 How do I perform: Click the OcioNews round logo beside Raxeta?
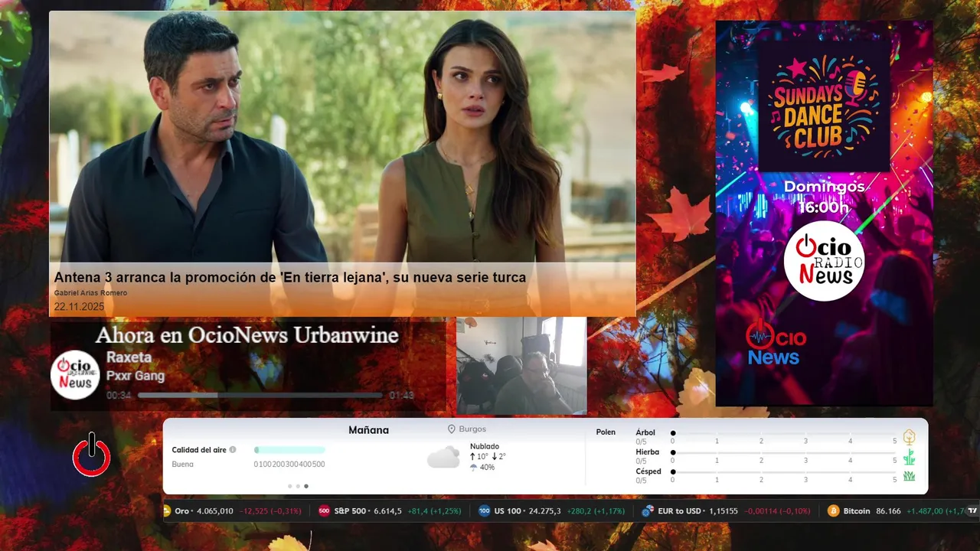[x=75, y=375]
